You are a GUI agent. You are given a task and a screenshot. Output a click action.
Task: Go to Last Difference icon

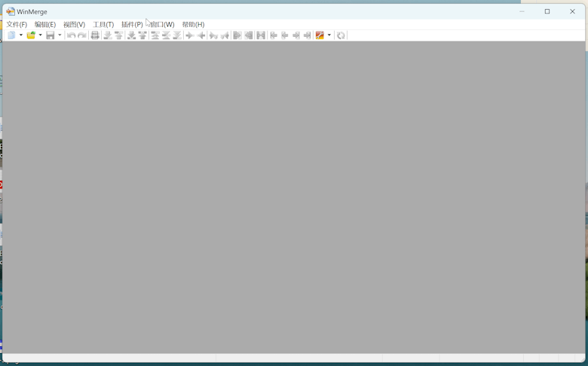177,35
